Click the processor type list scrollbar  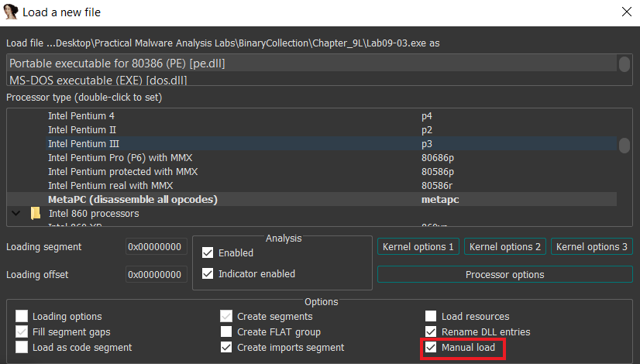(624, 146)
